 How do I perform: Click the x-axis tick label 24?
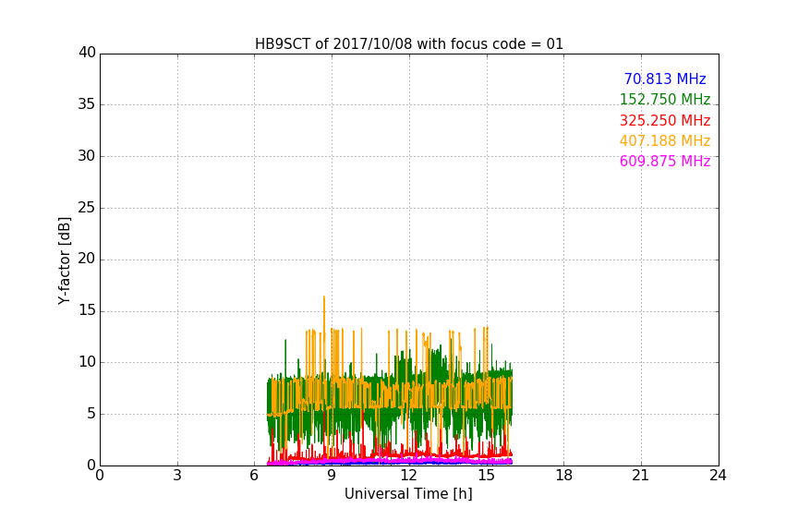click(x=718, y=476)
